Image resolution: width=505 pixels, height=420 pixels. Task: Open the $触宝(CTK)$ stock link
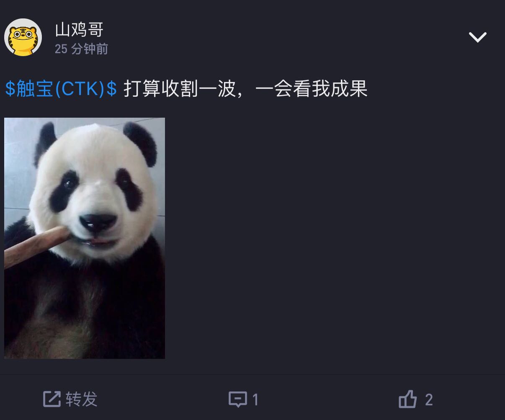click(61, 89)
